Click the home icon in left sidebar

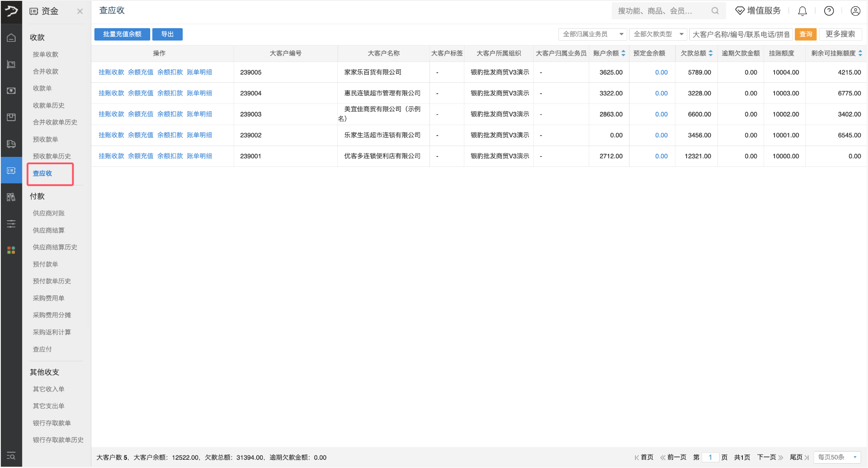(x=11, y=38)
